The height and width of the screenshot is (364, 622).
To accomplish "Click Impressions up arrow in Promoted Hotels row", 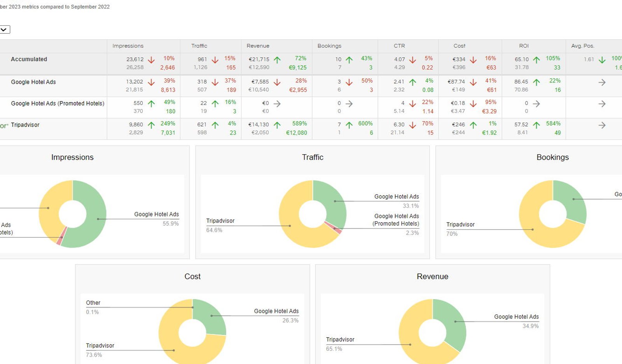I will (x=151, y=104).
